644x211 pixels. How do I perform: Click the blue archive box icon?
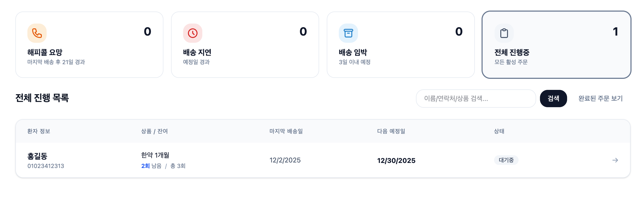(x=348, y=33)
